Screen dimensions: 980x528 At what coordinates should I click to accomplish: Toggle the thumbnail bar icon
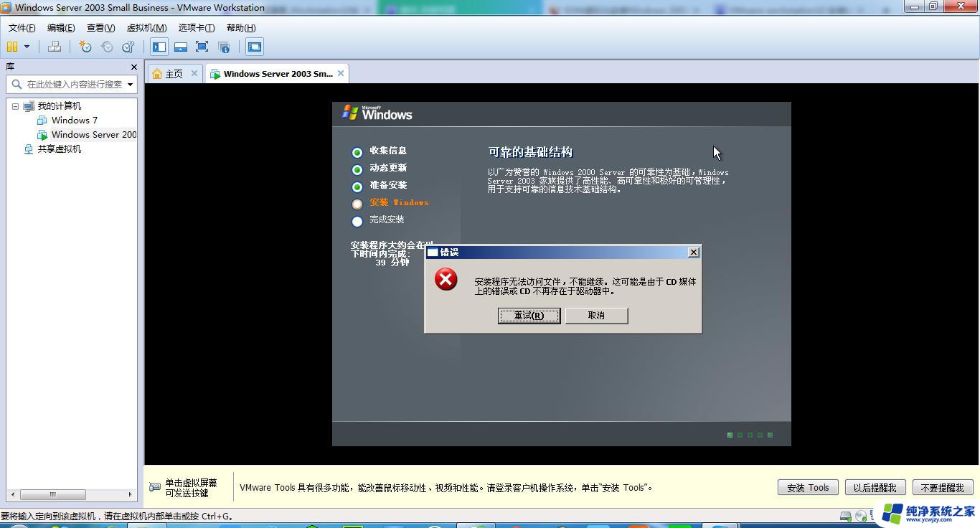[181, 47]
